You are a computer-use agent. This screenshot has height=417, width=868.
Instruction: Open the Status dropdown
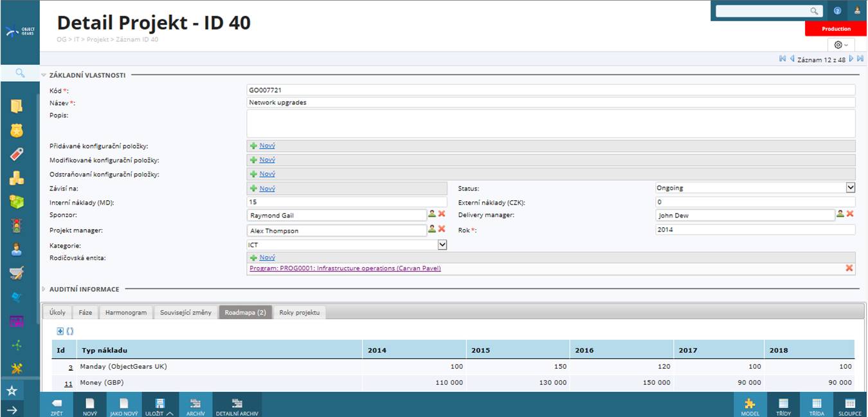coord(851,188)
